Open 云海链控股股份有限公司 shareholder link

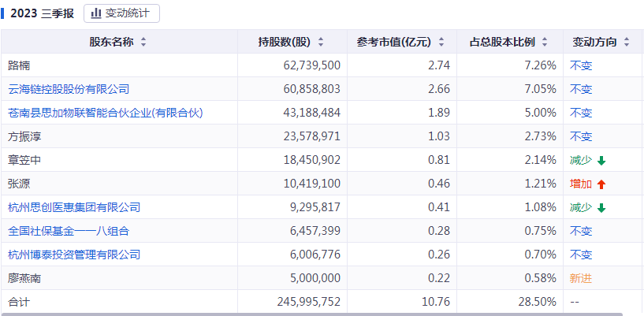pos(69,89)
